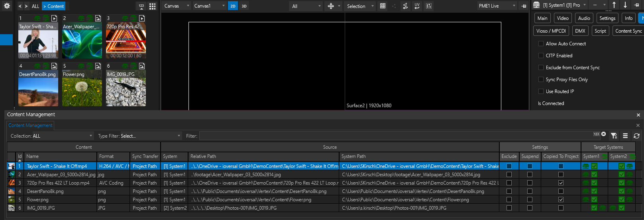
Task: Select the DesertPano8k.png thumbnail
Action: click(38, 88)
